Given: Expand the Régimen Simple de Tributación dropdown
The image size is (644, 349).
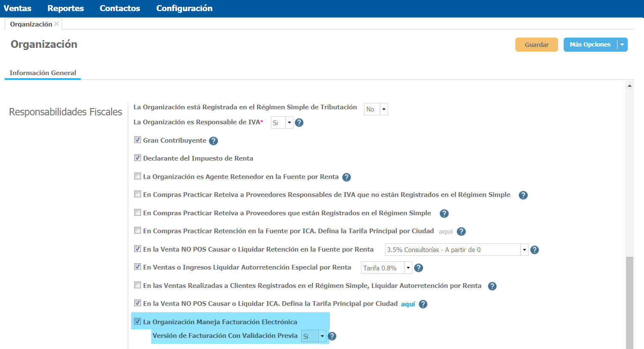Looking at the screenshot, I should coord(384,109).
